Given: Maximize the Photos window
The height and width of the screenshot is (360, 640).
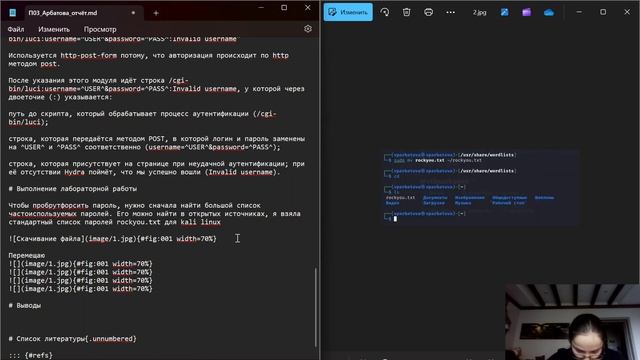Looking at the screenshot, I should 603,12.
